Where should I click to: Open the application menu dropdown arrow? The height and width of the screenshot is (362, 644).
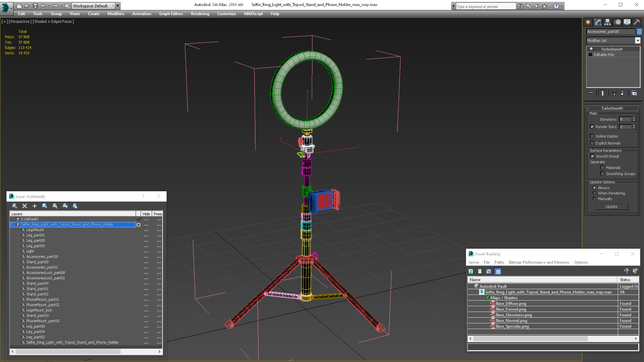coord(11,8)
